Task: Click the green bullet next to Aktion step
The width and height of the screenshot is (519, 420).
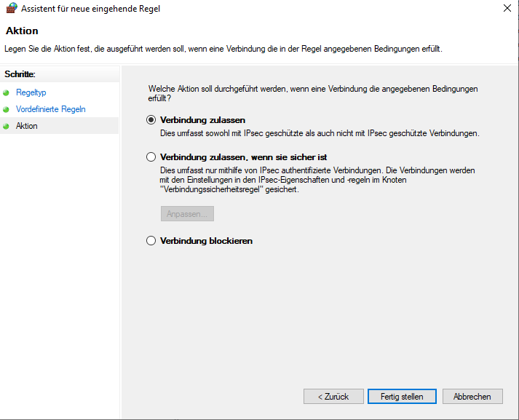Action: coord(7,127)
